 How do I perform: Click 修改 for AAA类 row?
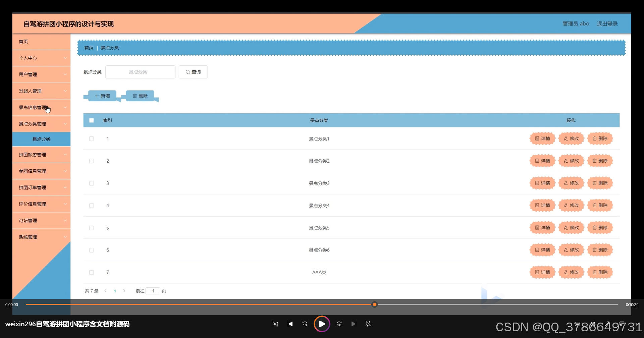pos(571,272)
